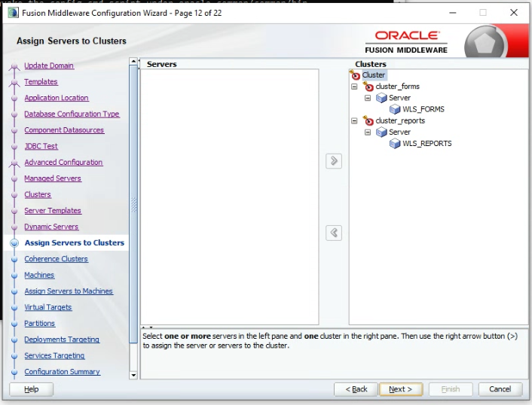The width and height of the screenshot is (532, 405).
Task: Click the Cancel button
Action: (x=500, y=389)
